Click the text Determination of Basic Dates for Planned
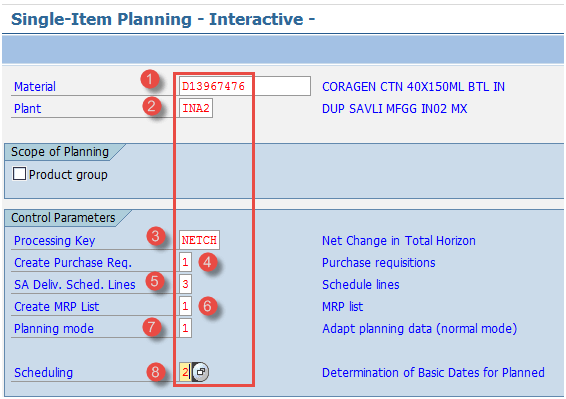The height and width of the screenshot is (399, 566). 433,372
